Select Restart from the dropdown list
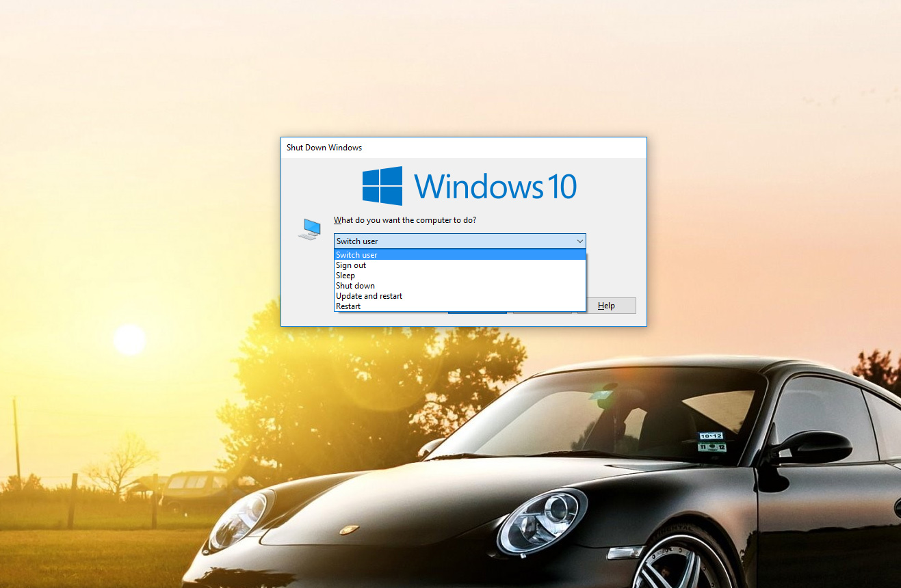 (460, 306)
